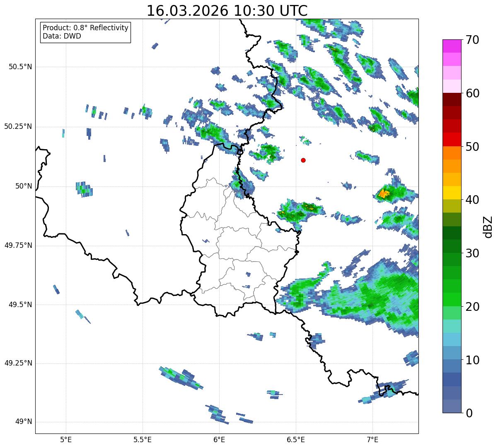Click the orange high-reflectivity cell near 7°E, 50°N

384,193
